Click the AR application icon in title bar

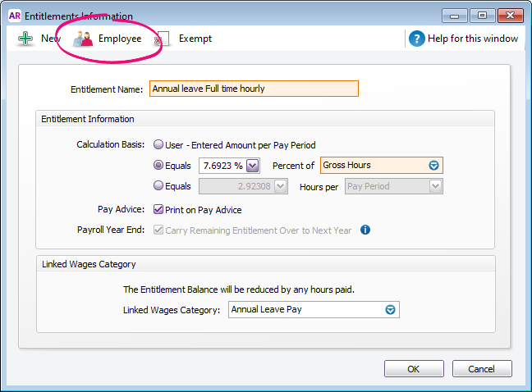(14, 16)
